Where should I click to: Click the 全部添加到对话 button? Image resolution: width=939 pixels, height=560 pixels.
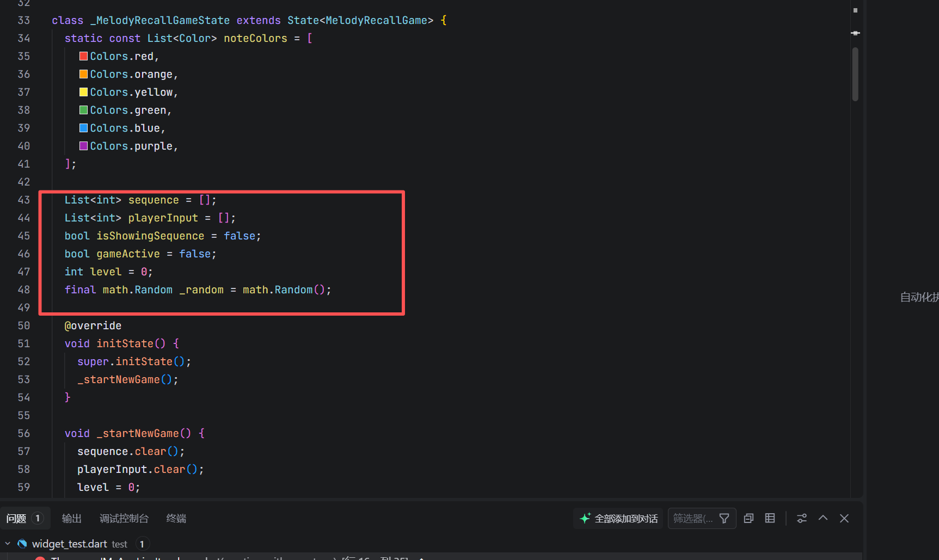618,519
